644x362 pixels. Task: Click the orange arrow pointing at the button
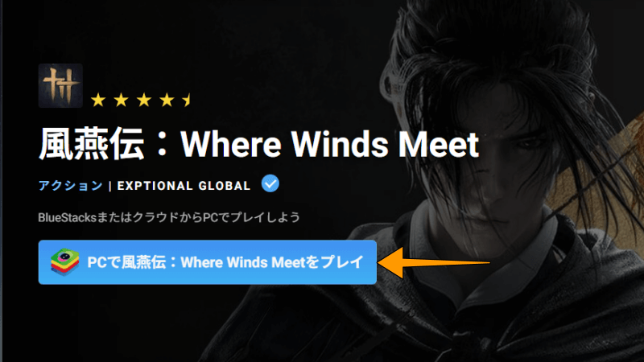point(433,263)
